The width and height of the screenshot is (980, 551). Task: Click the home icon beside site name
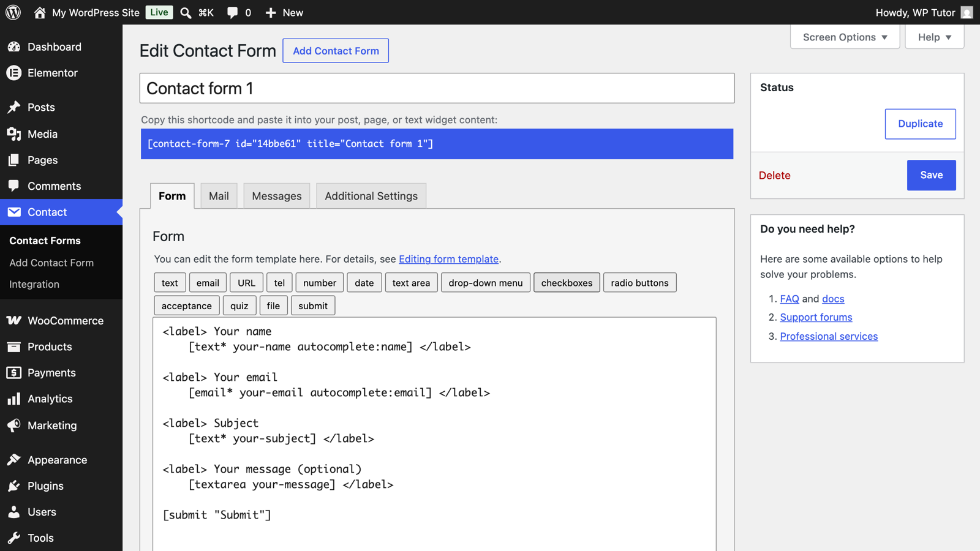coord(40,12)
